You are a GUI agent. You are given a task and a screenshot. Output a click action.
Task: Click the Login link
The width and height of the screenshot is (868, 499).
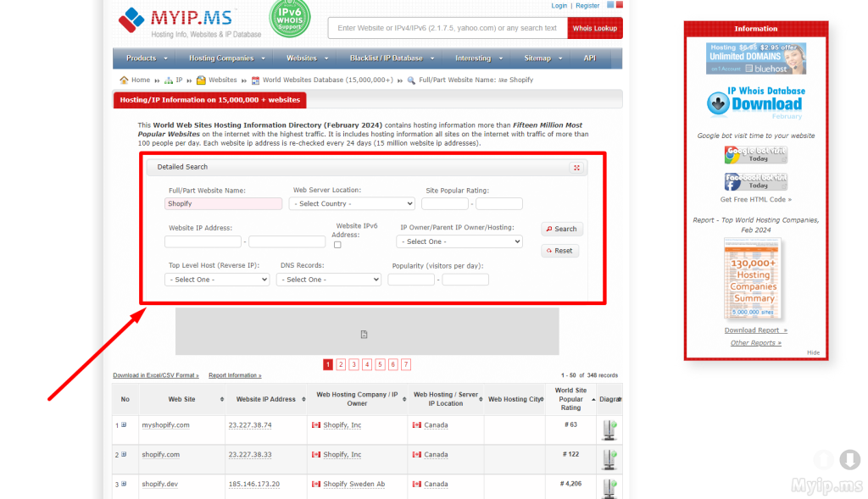click(x=559, y=6)
